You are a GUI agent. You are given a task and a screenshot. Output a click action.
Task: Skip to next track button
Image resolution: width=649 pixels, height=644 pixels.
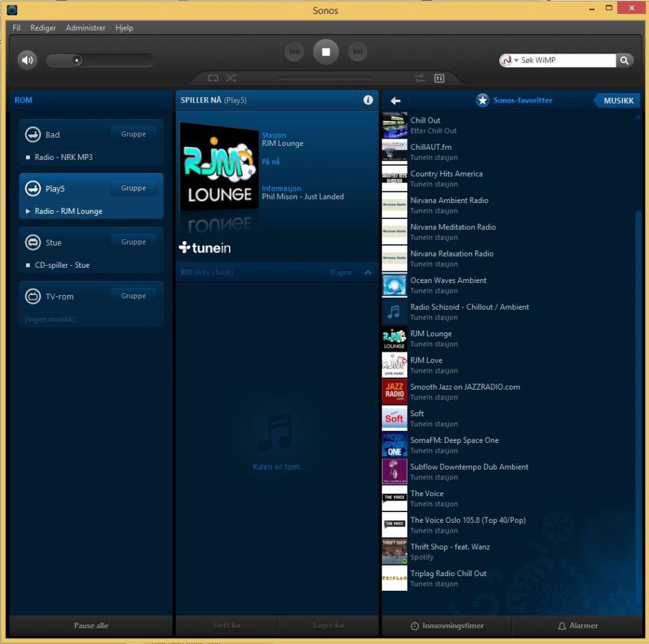coord(357,52)
